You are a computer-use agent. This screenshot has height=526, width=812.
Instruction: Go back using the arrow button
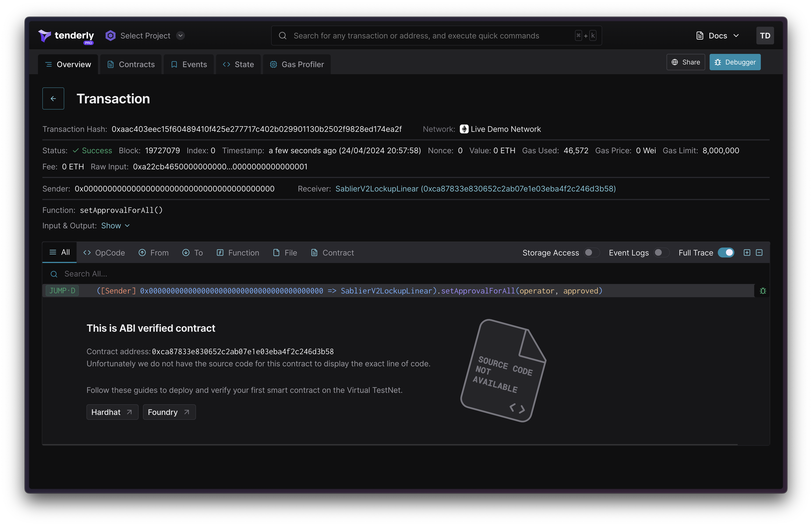coord(53,99)
